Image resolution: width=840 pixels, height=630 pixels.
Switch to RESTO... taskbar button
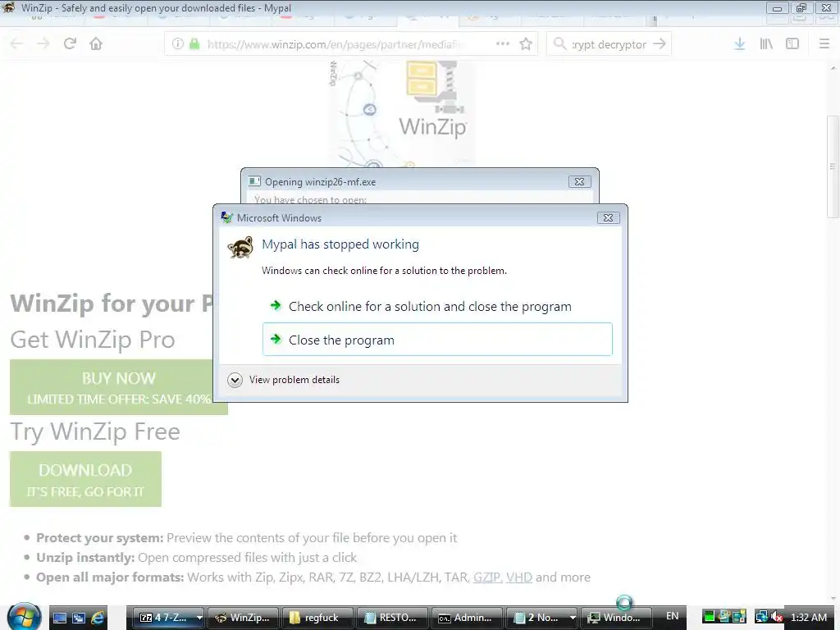(x=391, y=618)
